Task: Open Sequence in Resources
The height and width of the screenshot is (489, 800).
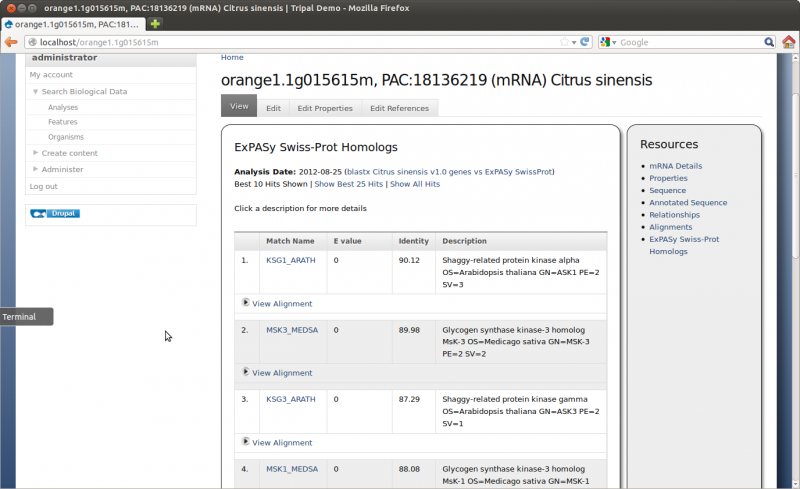Action: click(x=667, y=190)
